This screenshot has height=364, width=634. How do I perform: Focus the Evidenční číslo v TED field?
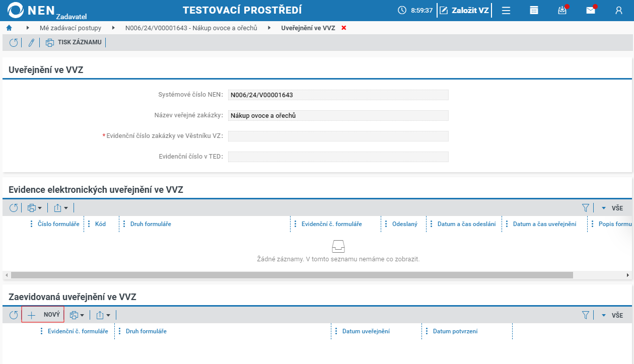(338, 157)
